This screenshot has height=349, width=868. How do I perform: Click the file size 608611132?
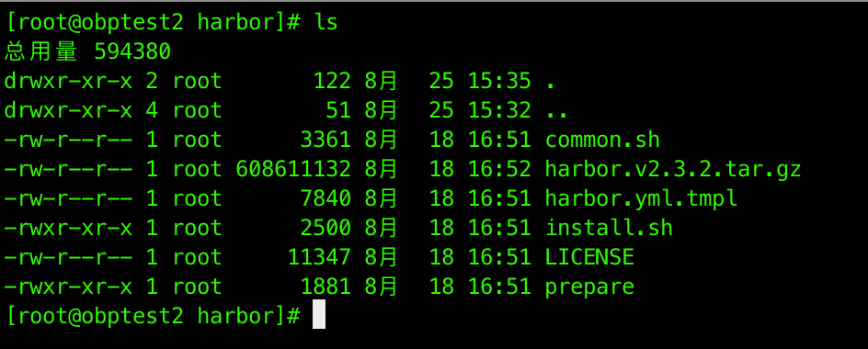(x=292, y=169)
